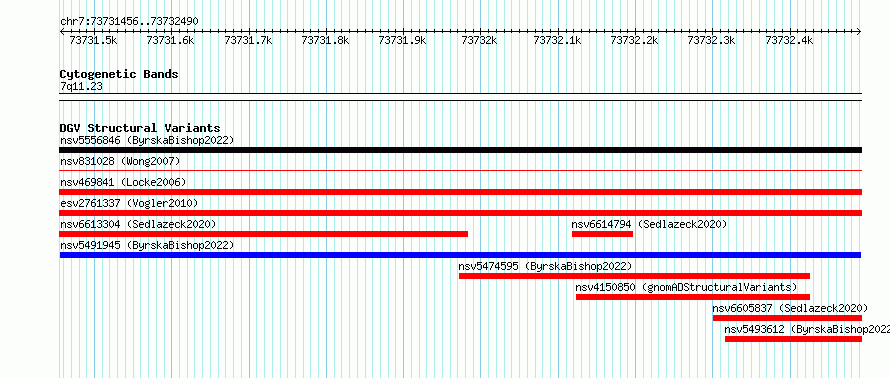This screenshot has height=378, width=890.
Task: Select the red nsv469841 variant bar
Action: click(x=461, y=192)
